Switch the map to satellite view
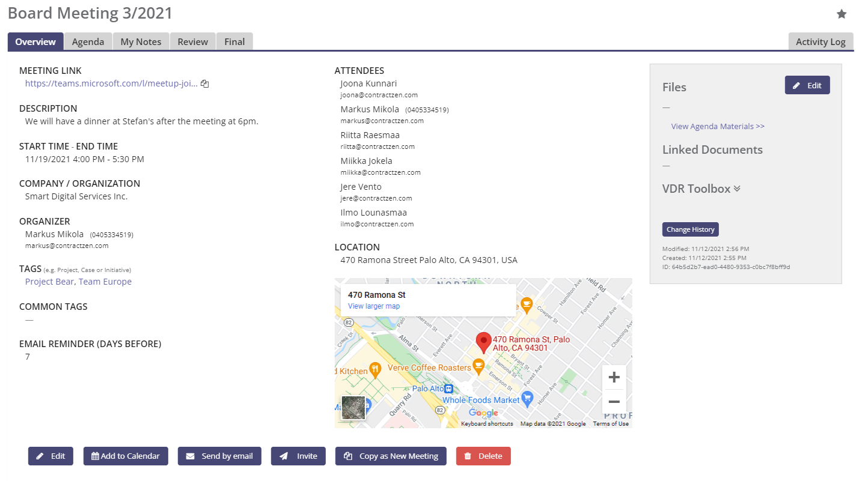868x481 pixels. click(x=353, y=408)
